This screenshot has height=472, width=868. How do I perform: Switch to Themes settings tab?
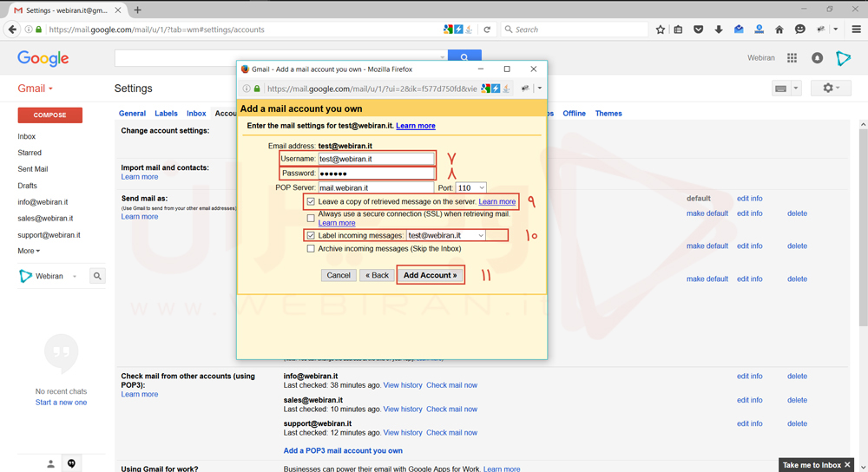click(x=608, y=113)
